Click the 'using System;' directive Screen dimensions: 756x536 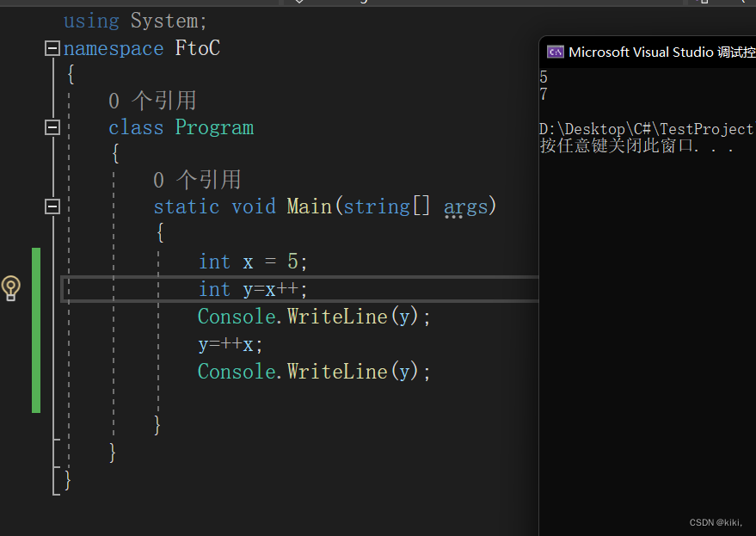pos(135,22)
